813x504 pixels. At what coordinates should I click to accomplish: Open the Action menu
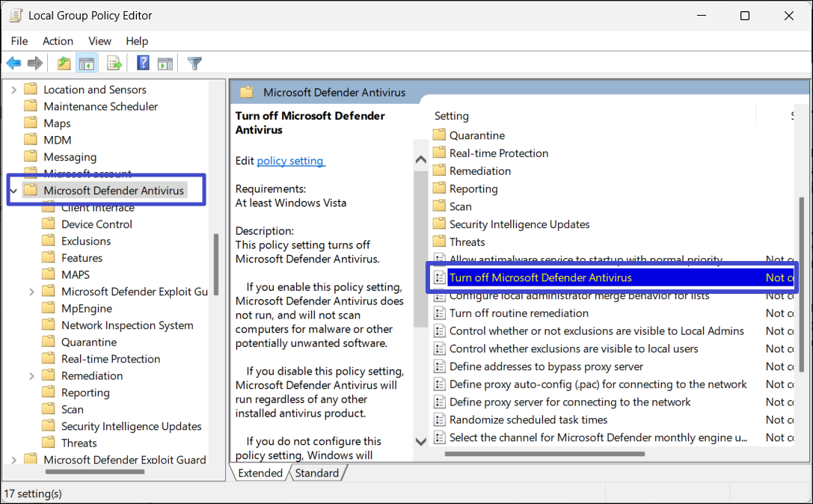tap(58, 41)
